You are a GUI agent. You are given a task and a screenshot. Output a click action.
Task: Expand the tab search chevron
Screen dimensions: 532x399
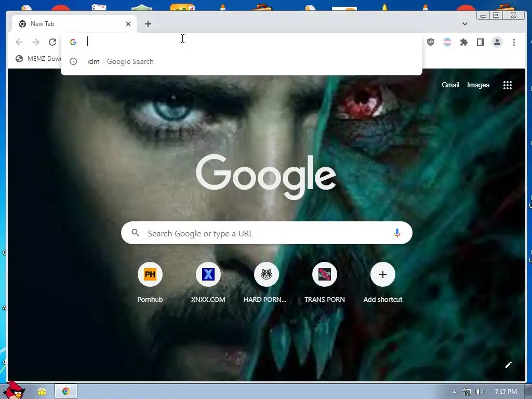click(465, 24)
